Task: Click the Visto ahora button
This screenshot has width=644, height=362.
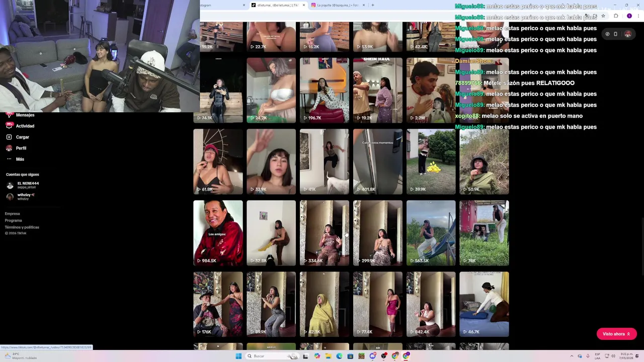Action: click(616, 334)
